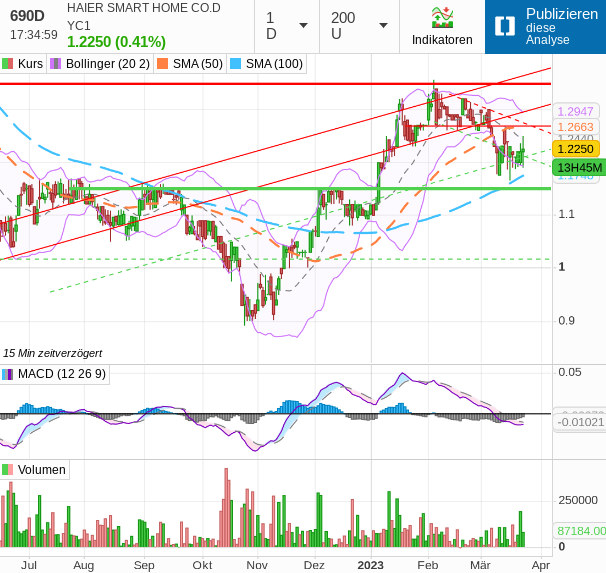The height and width of the screenshot is (573, 606).
Task: Open the 1 D timeframe dropdown
Action: (287, 26)
